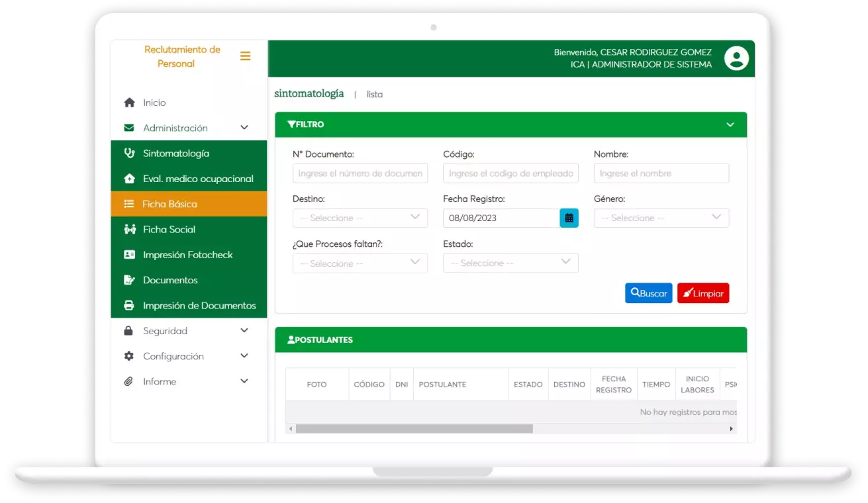Image resolution: width=868 pixels, height=503 pixels.
Task: Click the Reclutamiento de Personal title link
Action: 182,56
